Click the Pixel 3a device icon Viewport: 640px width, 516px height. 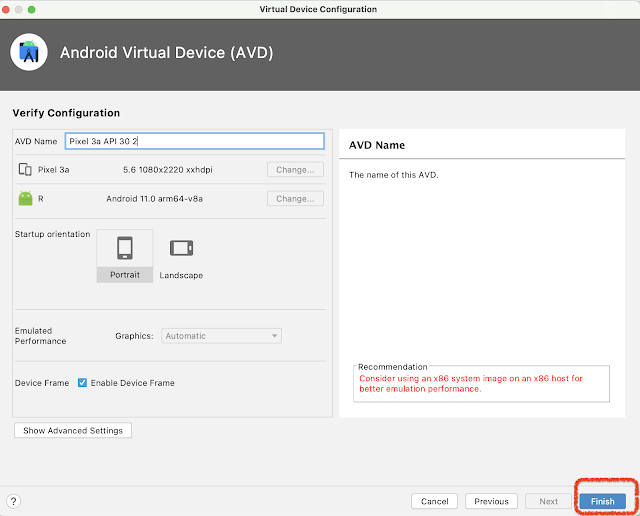click(25, 169)
